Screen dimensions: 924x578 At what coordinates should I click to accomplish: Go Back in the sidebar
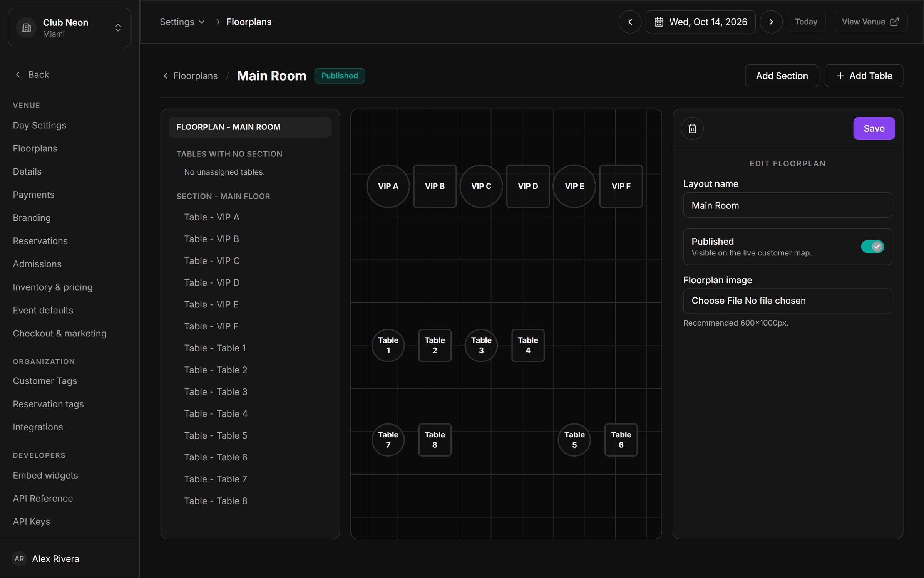[32, 74]
